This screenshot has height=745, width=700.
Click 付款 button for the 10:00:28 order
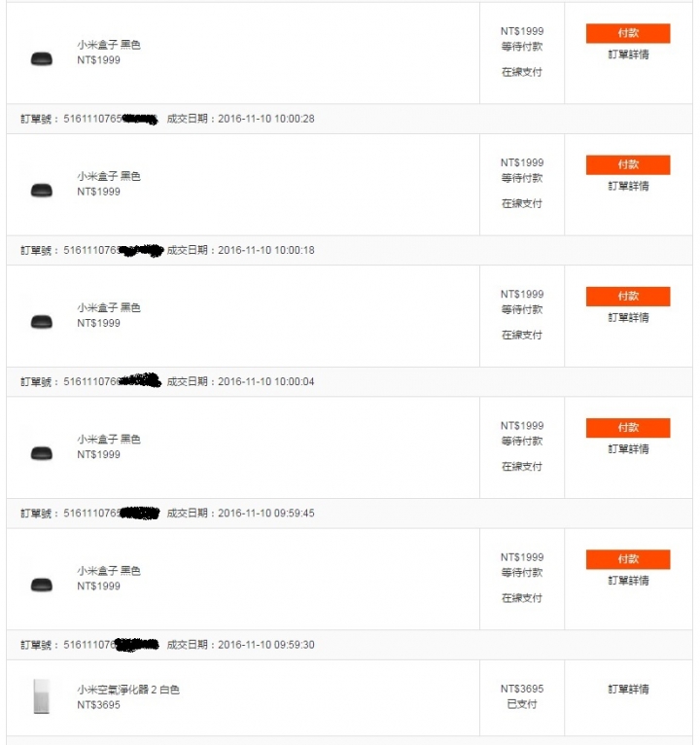pyautogui.click(x=628, y=165)
